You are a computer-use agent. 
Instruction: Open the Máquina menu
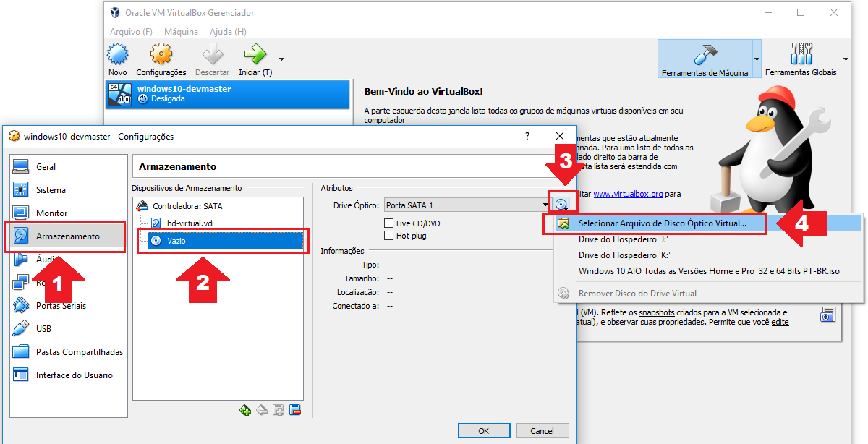[181, 32]
